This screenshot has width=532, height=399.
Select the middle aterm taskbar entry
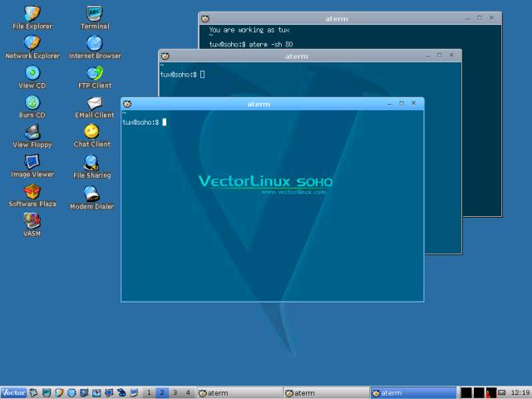click(x=327, y=393)
